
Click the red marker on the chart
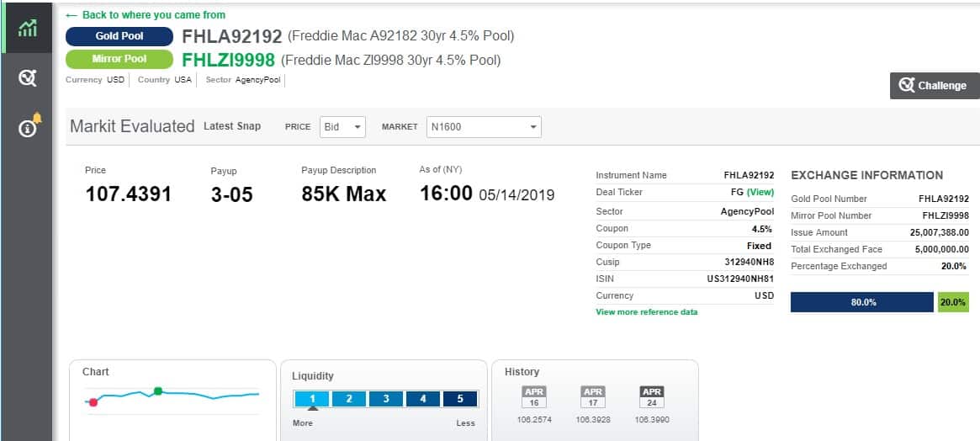tap(93, 402)
